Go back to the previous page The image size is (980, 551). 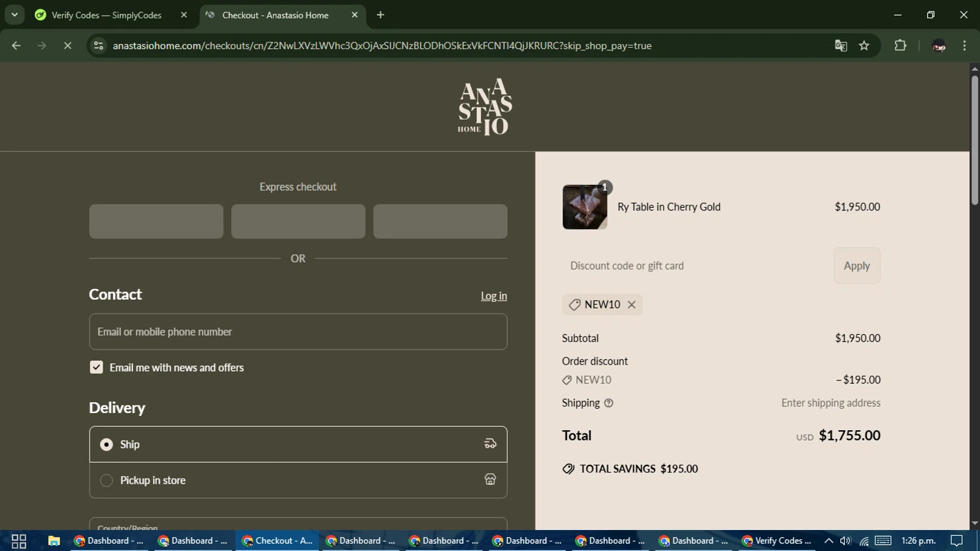(x=16, y=46)
